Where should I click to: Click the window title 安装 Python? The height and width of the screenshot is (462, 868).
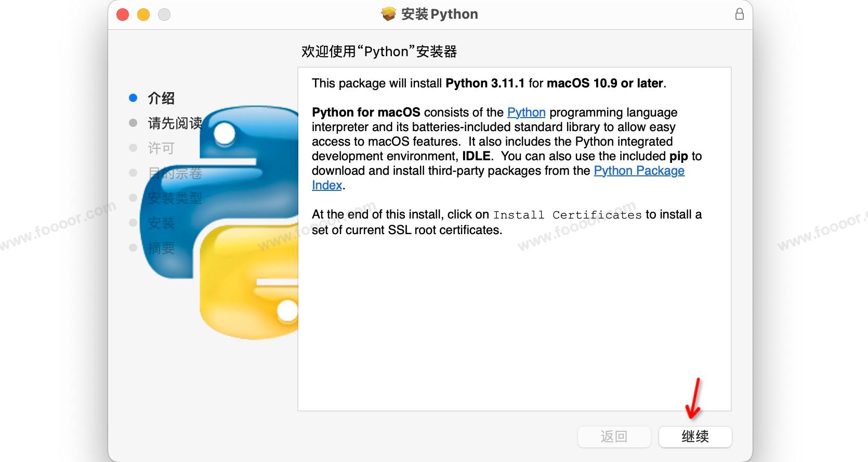click(x=439, y=14)
